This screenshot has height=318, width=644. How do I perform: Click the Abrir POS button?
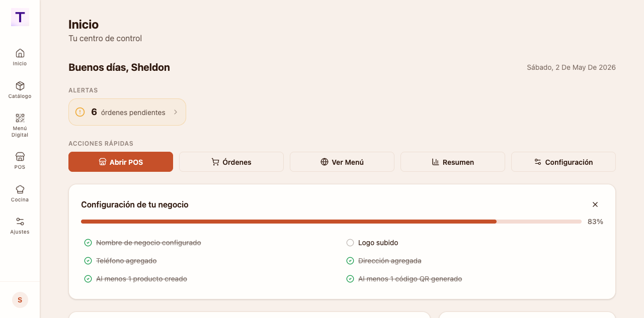click(x=121, y=162)
